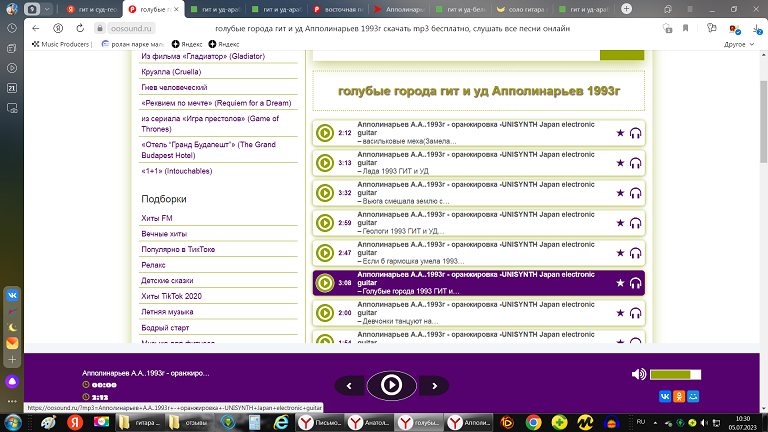Click the oosound.ru address field
Image resolution: width=768 pixels, height=432 pixels.
(x=131, y=28)
